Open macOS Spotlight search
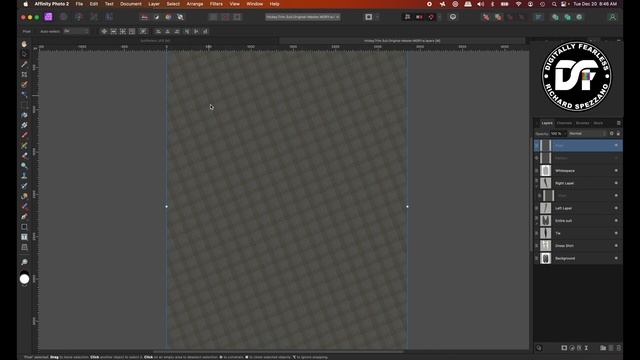The image size is (640, 360). coord(554,4)
